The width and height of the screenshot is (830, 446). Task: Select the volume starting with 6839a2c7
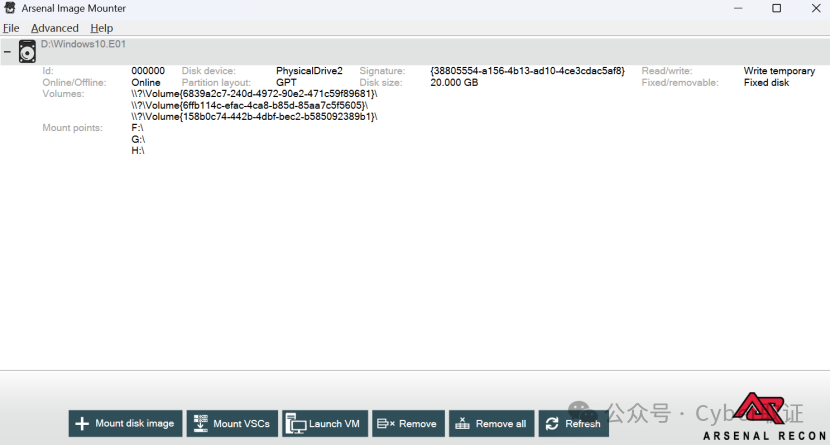pos(255,94)
